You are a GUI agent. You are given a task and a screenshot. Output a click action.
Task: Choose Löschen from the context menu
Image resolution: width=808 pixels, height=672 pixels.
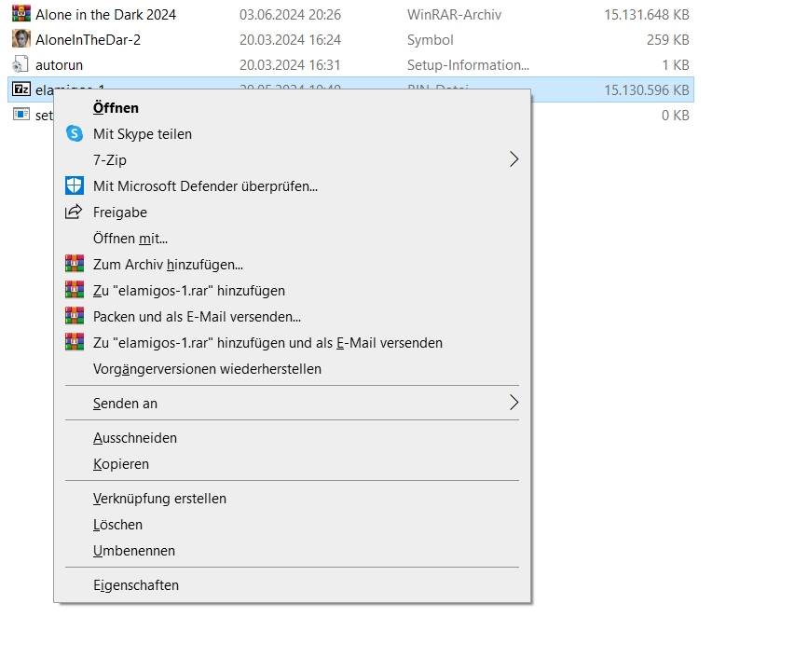pos(293,525)
